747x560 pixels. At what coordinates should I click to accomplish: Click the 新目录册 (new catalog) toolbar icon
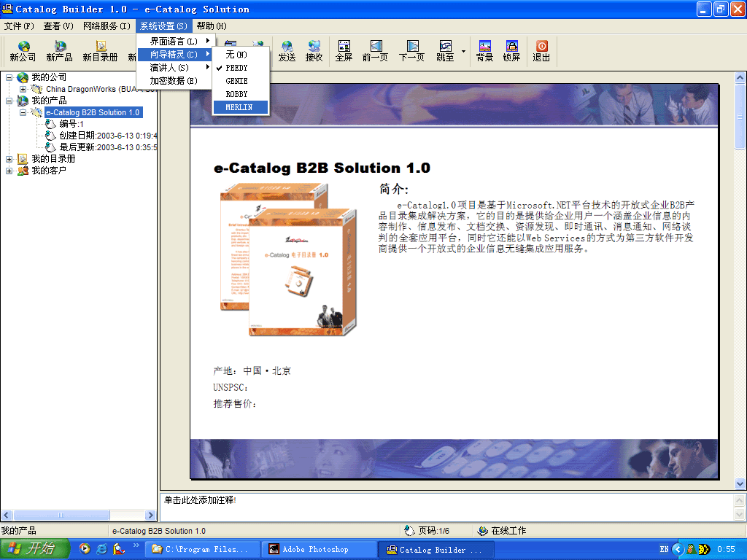[100, 51]
